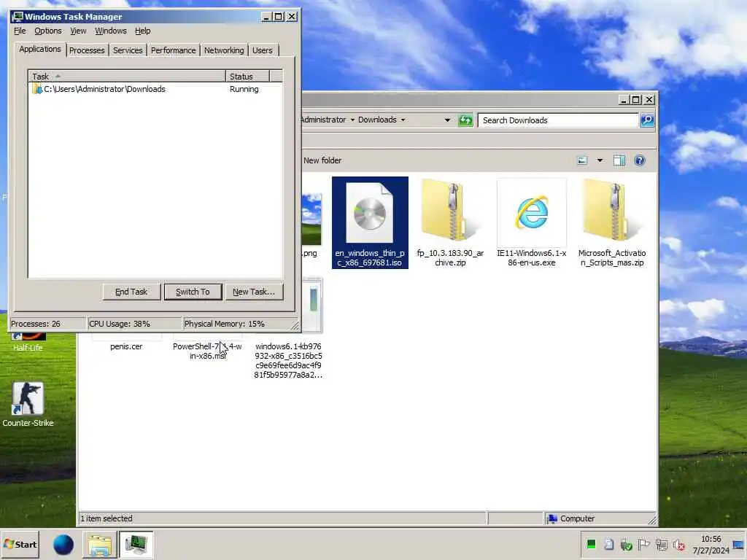This screenshot has height=560, width=747.
Task: Click the Refresh icon in Explorer address bar
Action: pos(465,120)
